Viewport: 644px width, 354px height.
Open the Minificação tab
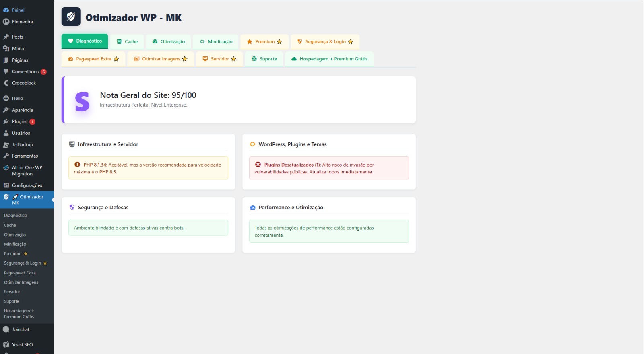(216, 41)
